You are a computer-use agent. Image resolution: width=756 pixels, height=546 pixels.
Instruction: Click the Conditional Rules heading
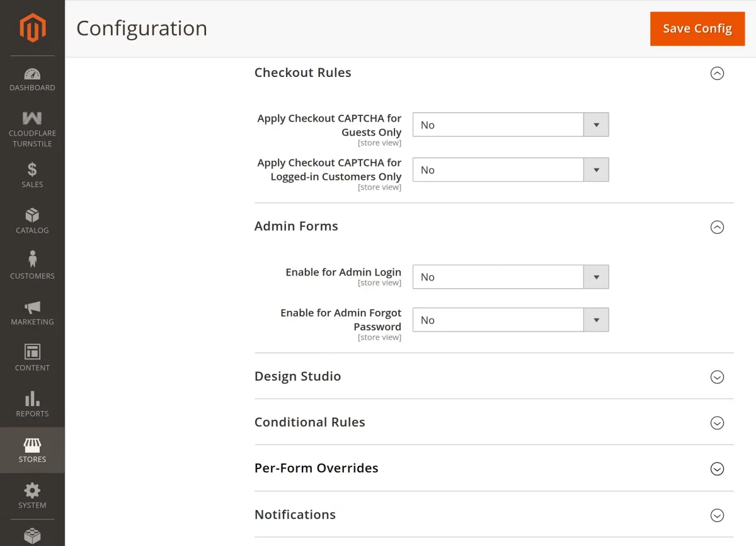309,422
